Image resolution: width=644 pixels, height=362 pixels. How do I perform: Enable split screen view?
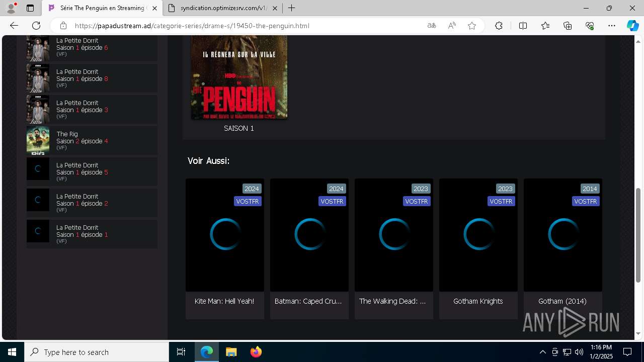[x=523, y=26]
